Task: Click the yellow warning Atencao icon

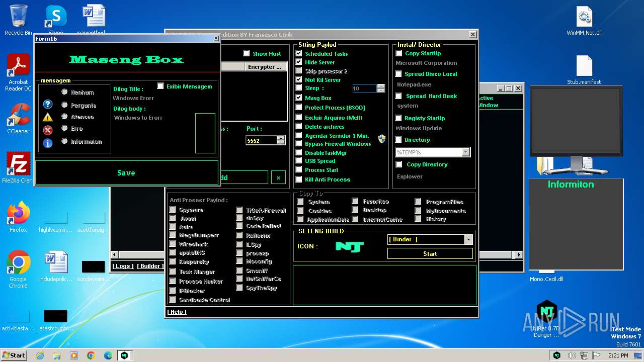Action: click(x=48, y=117)
